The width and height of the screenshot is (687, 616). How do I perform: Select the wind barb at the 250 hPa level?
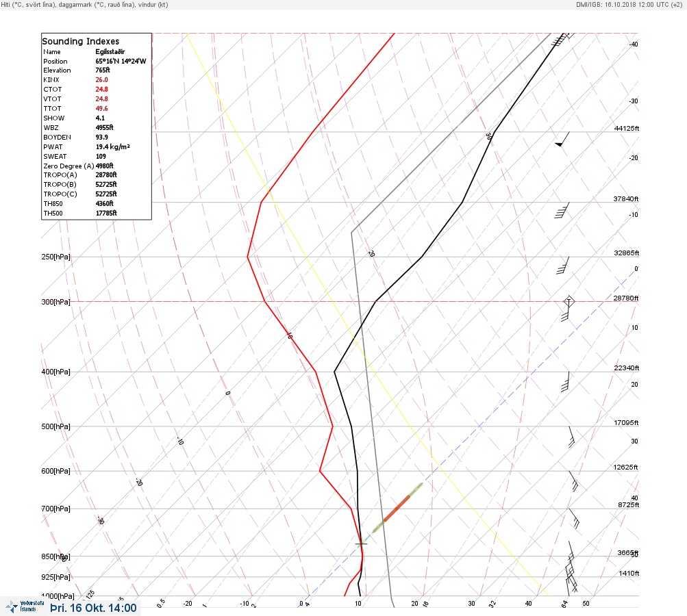(562, 266)
